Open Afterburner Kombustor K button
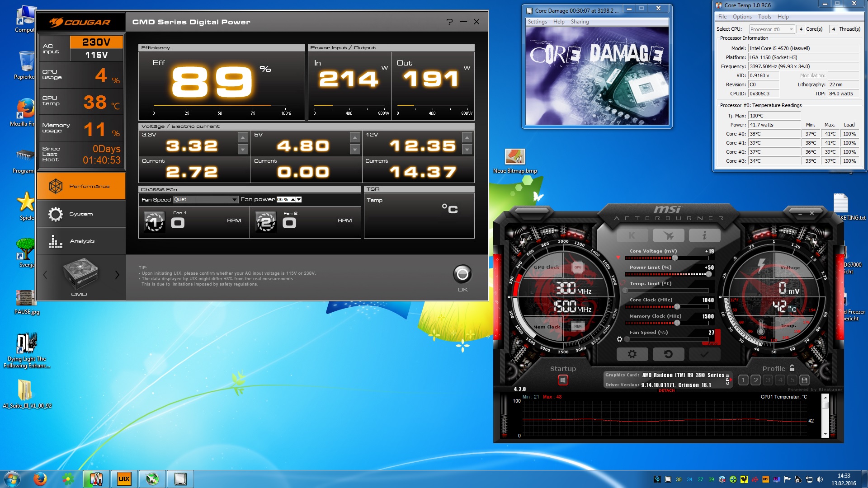 pyautogui.click(x=632, y=235)
